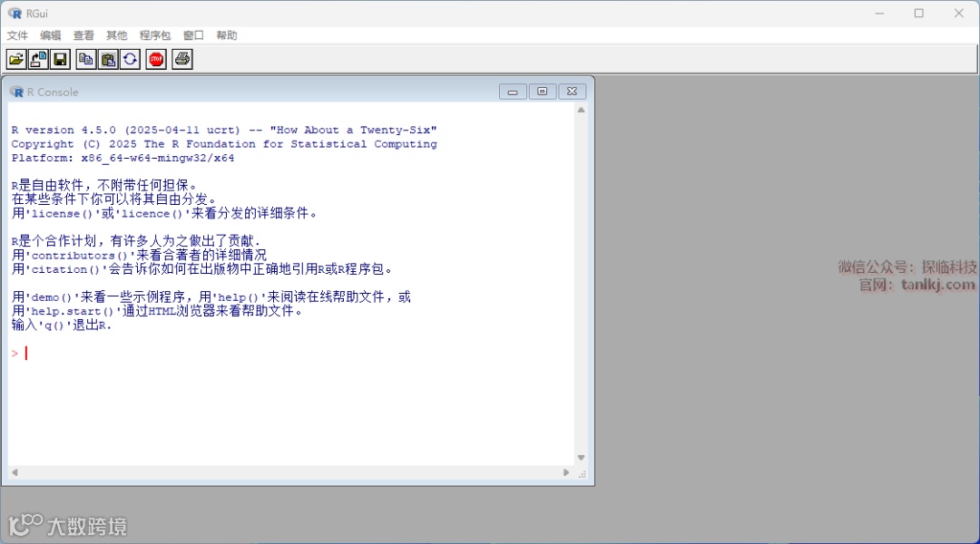Click the Copy and paste icon
The image size is (980, 544).
pyautogui.click(x=130, y=59)
